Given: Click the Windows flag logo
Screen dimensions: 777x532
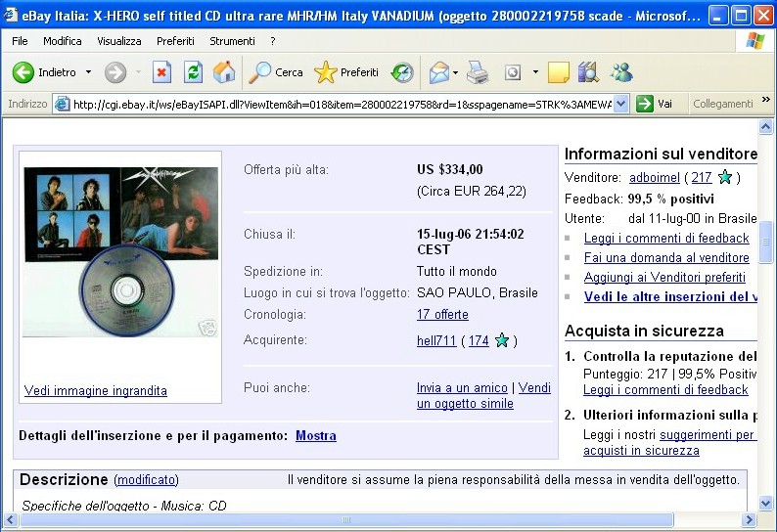Looking at the screenshot, I should [x=754, y=41].
